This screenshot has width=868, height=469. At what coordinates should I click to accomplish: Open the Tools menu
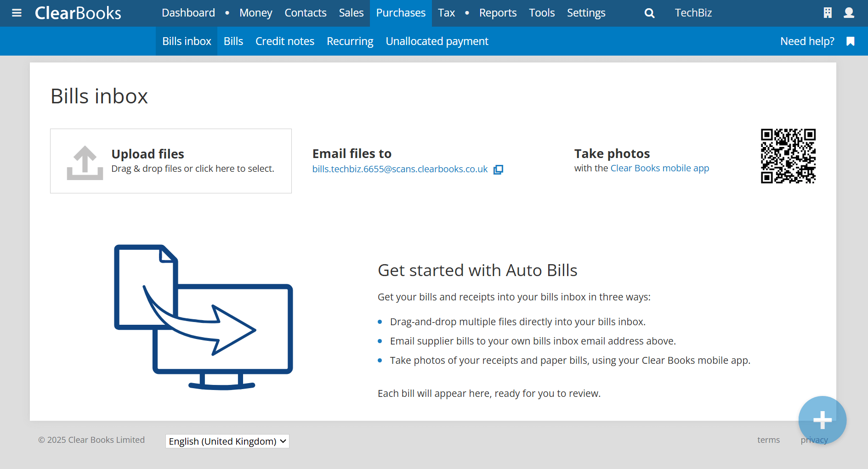tap(542, 13)
